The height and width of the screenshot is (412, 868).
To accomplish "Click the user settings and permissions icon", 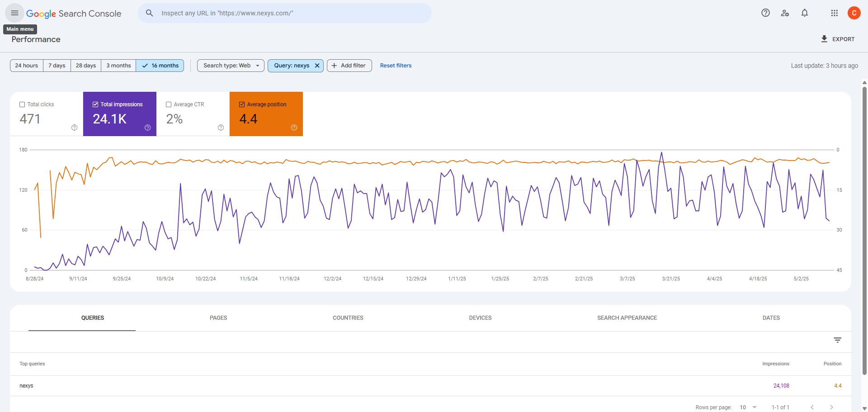I will coord(785,13).
